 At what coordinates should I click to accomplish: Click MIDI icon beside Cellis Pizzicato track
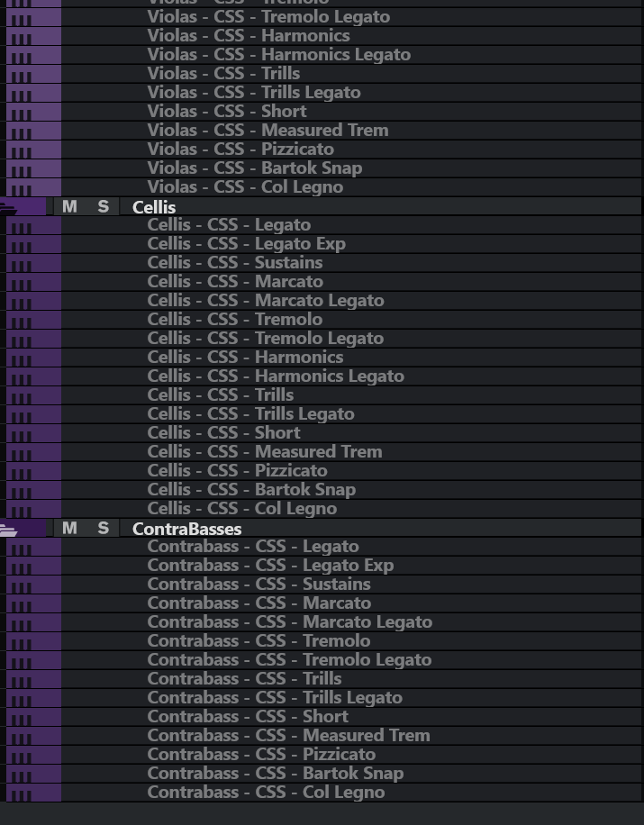coord(20,472)
